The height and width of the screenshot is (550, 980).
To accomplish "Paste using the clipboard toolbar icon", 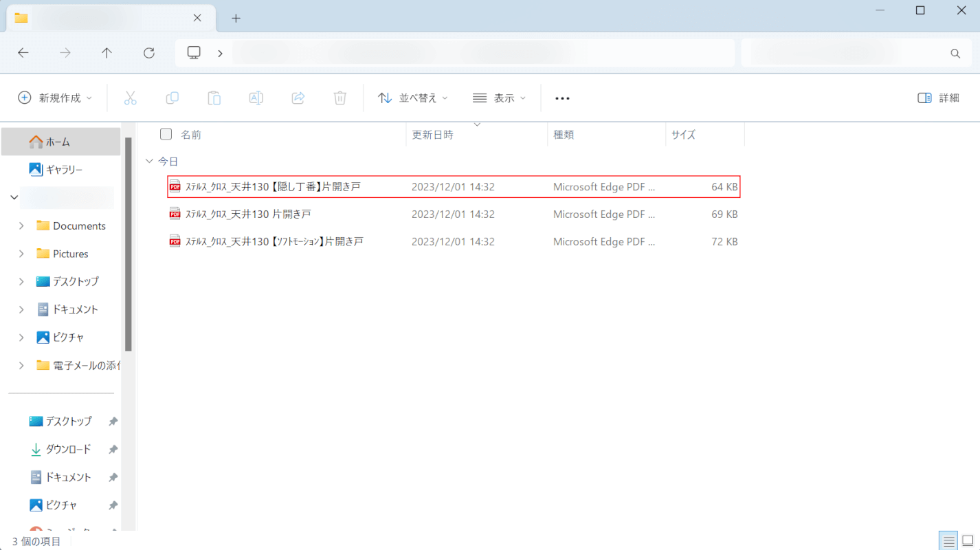I will pos(214,98).
